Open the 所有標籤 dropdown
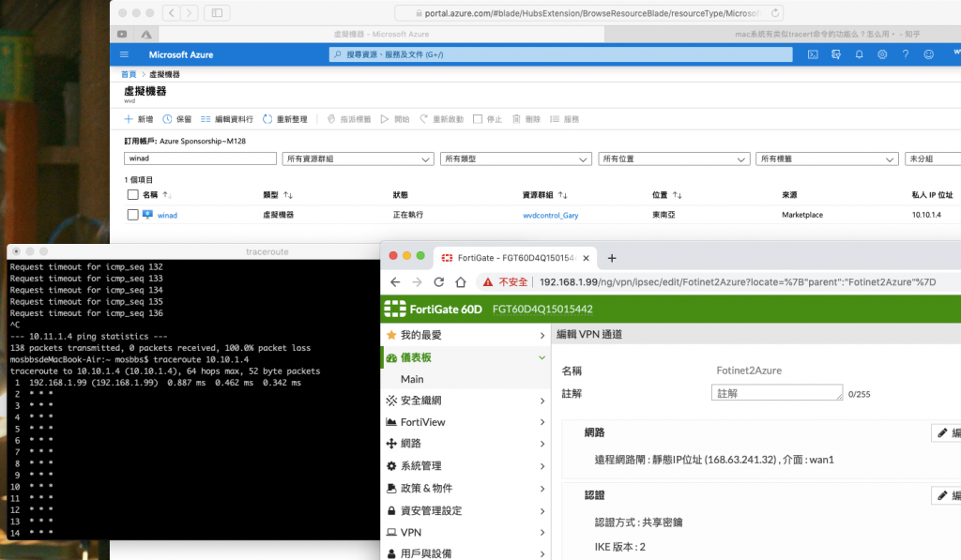 coord(827,159)
